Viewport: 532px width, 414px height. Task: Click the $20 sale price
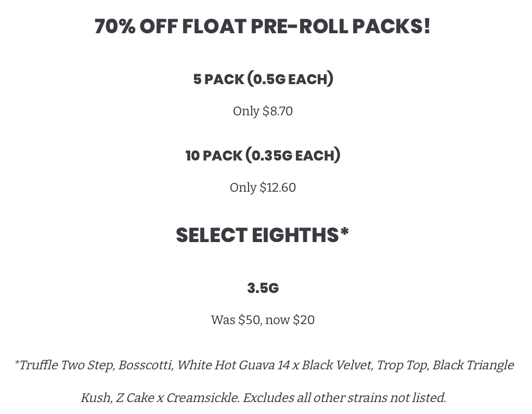pyautogui.click(x=304, y=320)
